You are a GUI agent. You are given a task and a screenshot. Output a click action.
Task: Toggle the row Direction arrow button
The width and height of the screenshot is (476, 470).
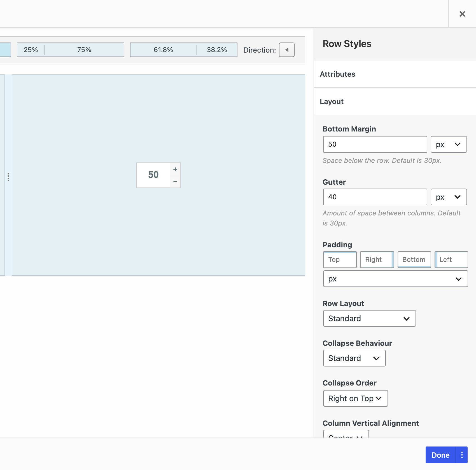coord(287,50)
